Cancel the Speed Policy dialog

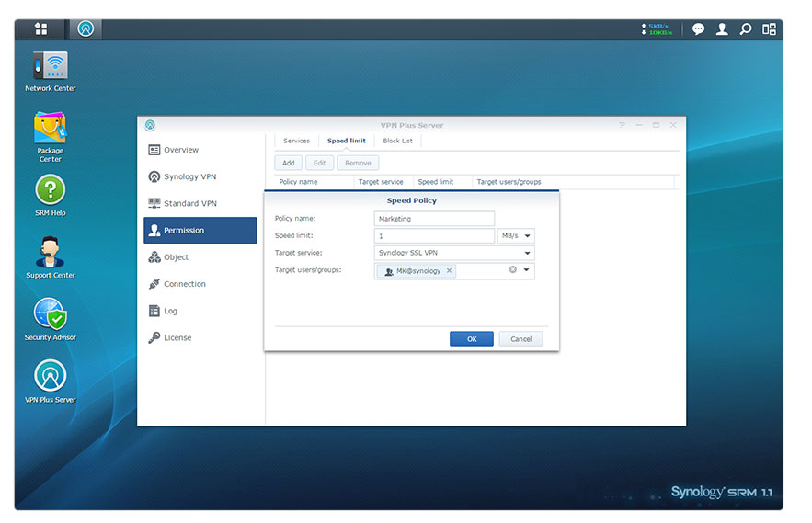click(x=521, y=339)
